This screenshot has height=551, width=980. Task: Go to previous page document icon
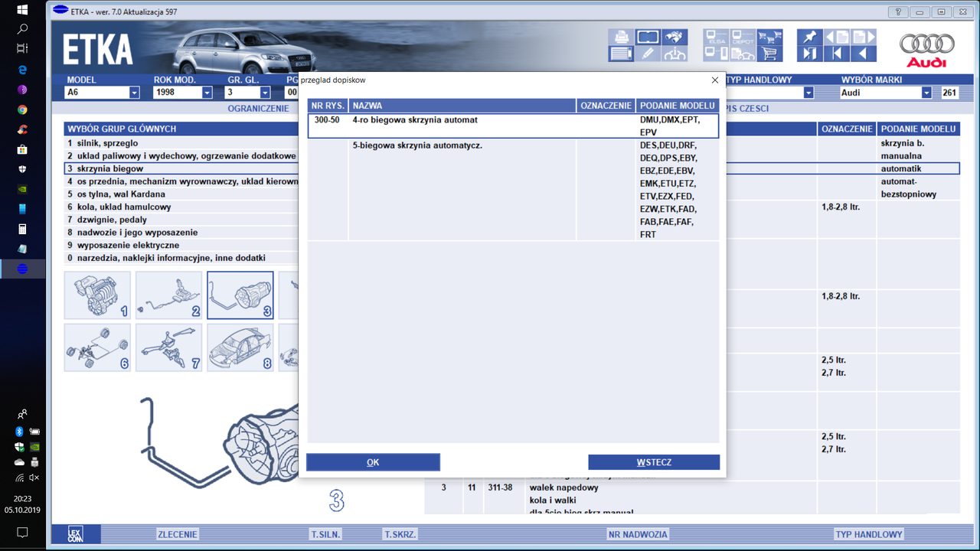[837, 37]
